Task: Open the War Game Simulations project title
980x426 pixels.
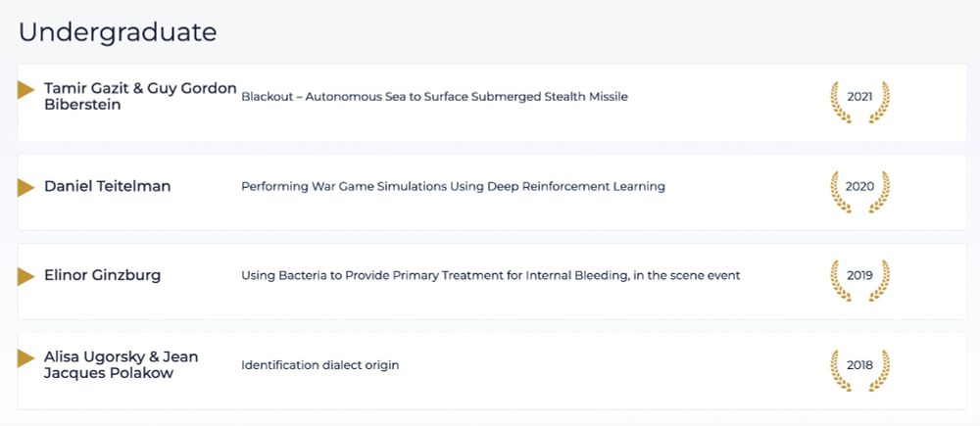Action: pyautogui.click(x=453, y=187)
